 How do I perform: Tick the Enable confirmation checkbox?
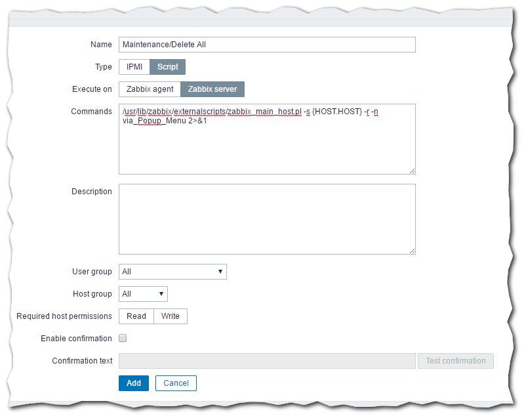click(123, 339)
